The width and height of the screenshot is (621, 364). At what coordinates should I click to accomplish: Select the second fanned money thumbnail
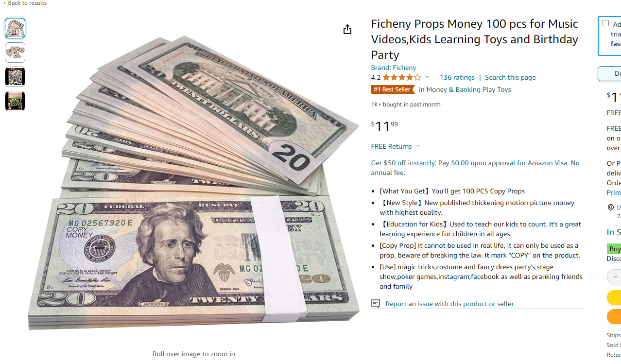(15, 52)
